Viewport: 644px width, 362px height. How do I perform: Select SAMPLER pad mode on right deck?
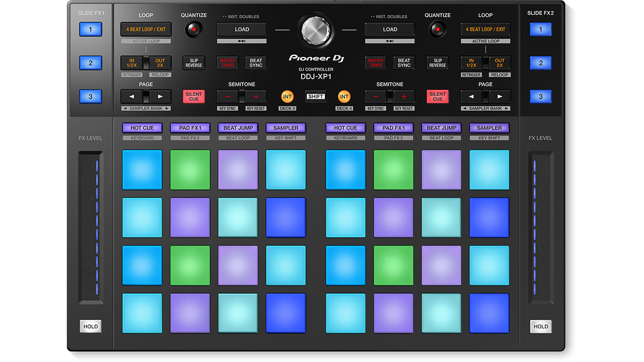489,128
